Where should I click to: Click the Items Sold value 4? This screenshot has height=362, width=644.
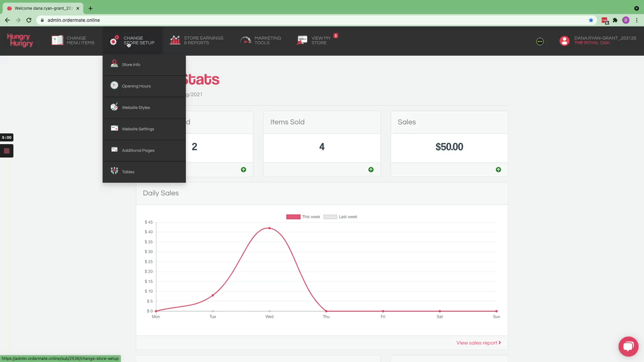coord(322,147)
